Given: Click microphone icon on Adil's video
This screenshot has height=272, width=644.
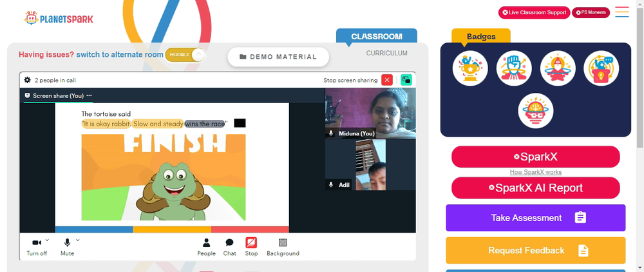Looking at the screenshot, I should [x=331, y=185].
